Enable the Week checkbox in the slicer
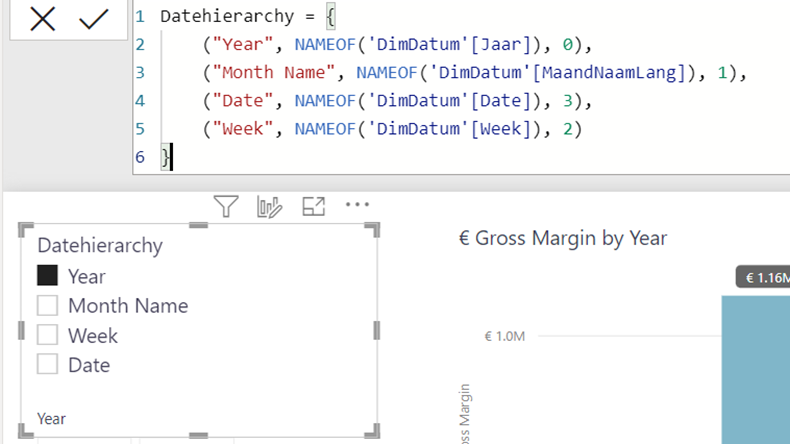The height and width of the screenshot is (444, 790). 47,336
